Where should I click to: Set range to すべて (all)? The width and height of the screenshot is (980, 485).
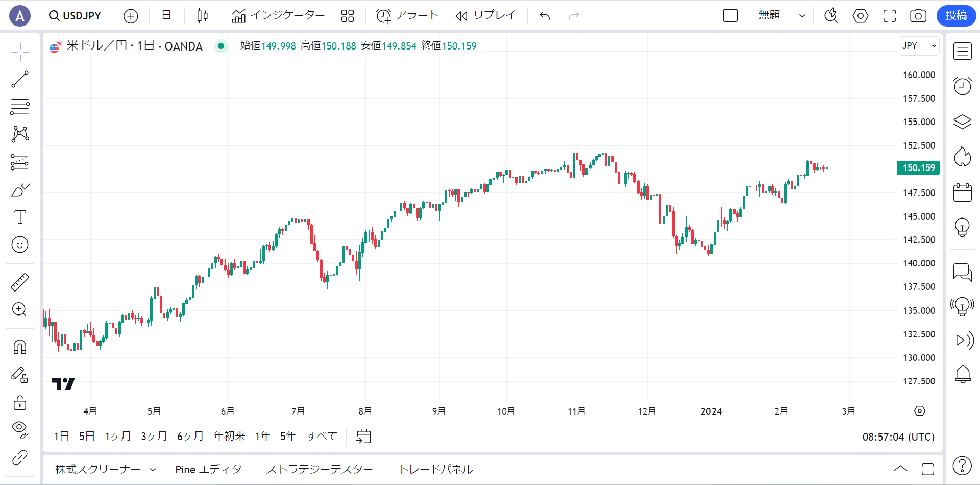click(322, 436)
